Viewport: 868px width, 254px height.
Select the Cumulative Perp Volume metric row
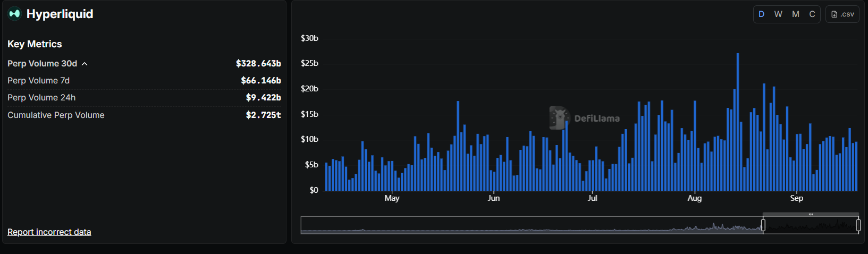pyautogui.click(x=56, y=115)
